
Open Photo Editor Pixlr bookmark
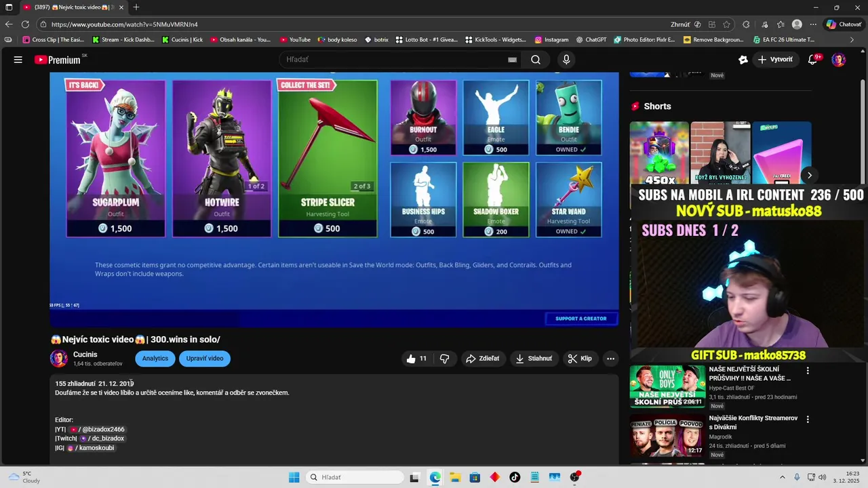click(x=644, y=40)
